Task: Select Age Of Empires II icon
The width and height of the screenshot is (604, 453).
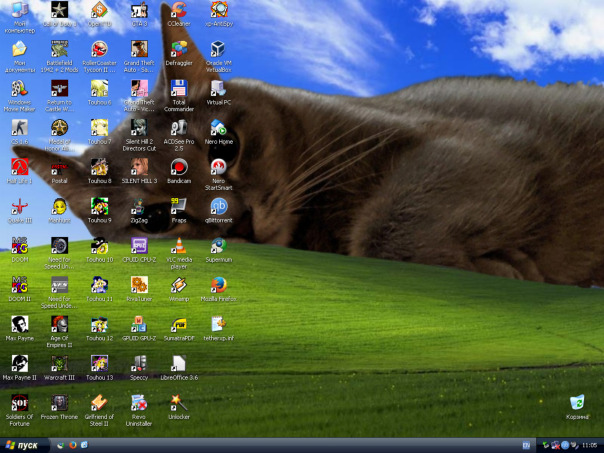Action: pyautogui.click(x=59, y=325)
